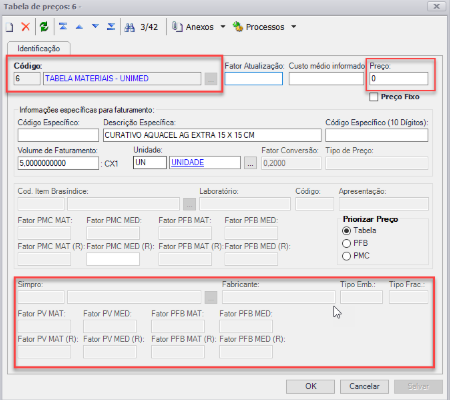
Task: Expand the Processos dropdown arrow
Action: 293,27
